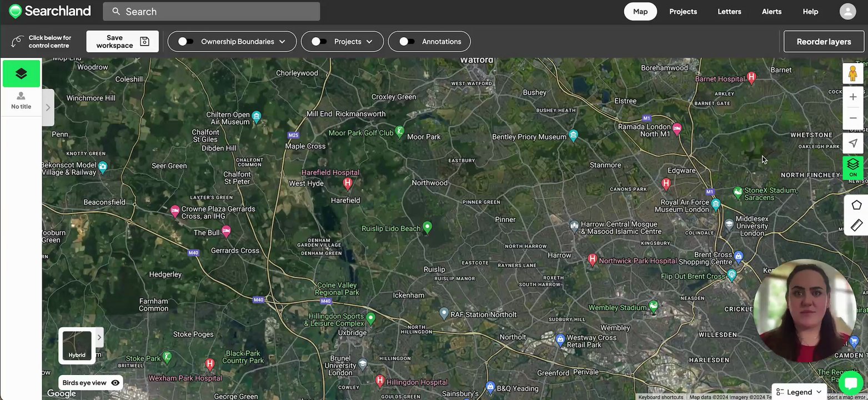This screenshot has width=868, height=400.
Task: Click the RAF Station Northolt pin
Action: (x=444, y=313)
